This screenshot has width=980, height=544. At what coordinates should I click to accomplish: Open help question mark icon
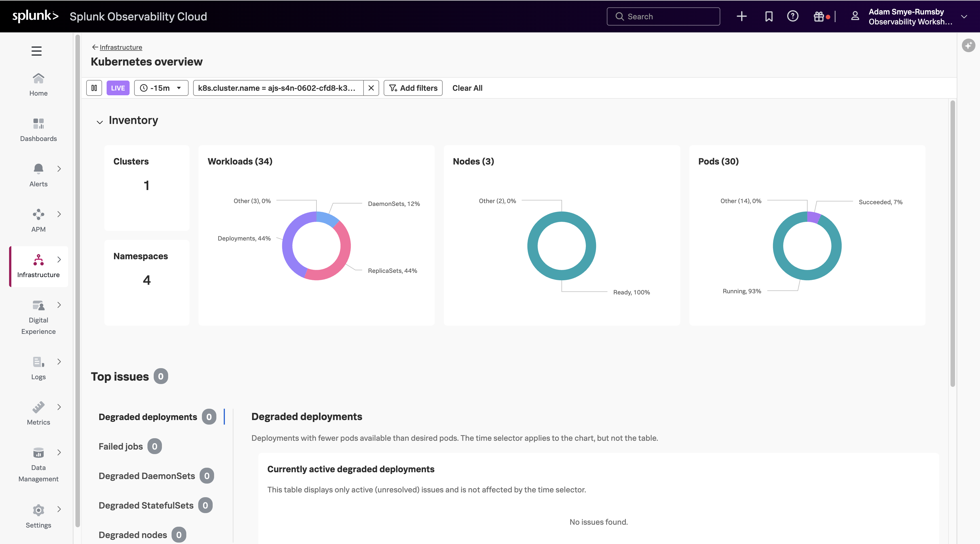click(793, 16)
